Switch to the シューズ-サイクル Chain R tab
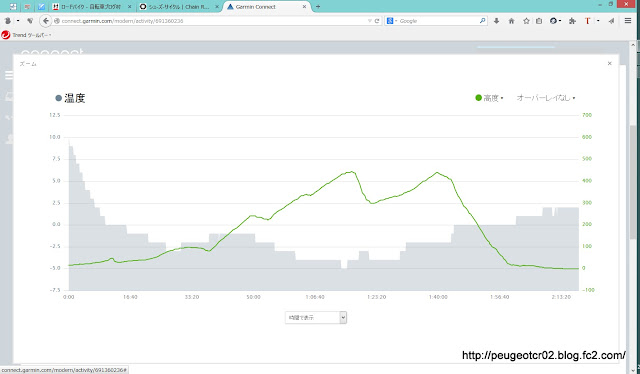The image size is (640, 374). point(178,7)
